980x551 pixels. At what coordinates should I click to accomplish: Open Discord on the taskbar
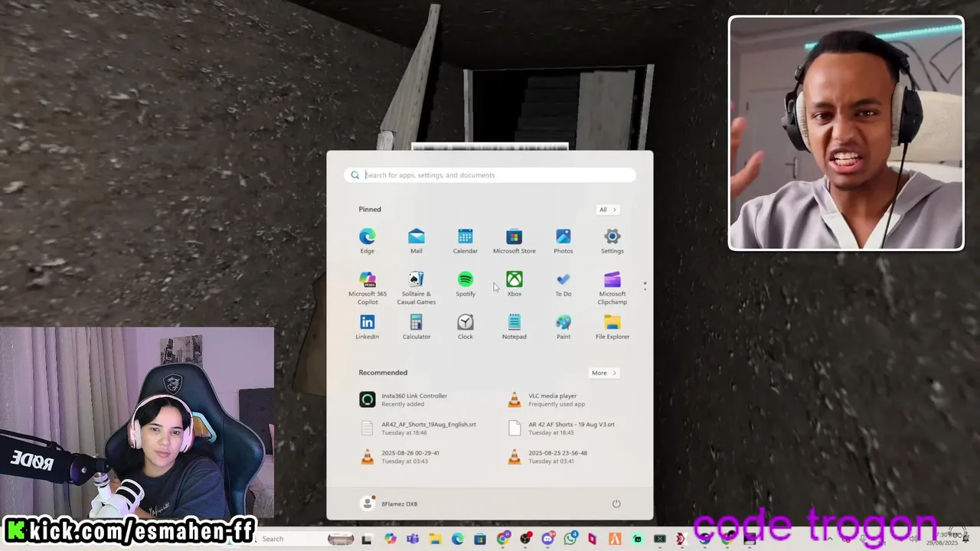tap(548, 539)
